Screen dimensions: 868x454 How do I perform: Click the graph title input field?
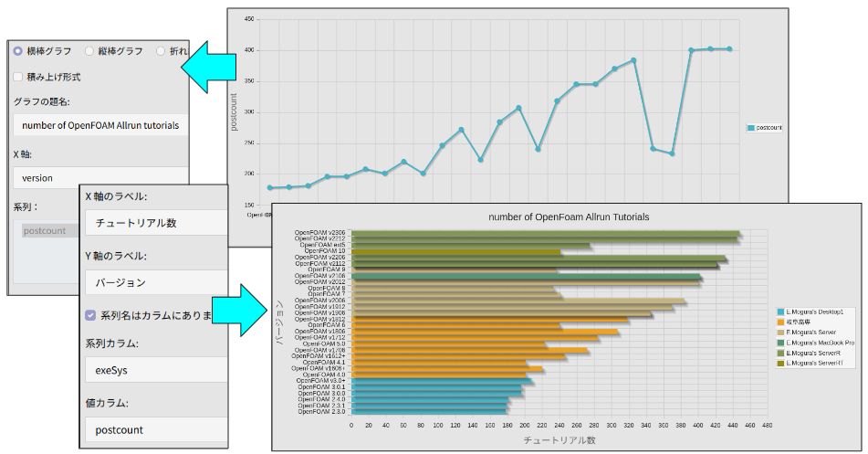100,125
